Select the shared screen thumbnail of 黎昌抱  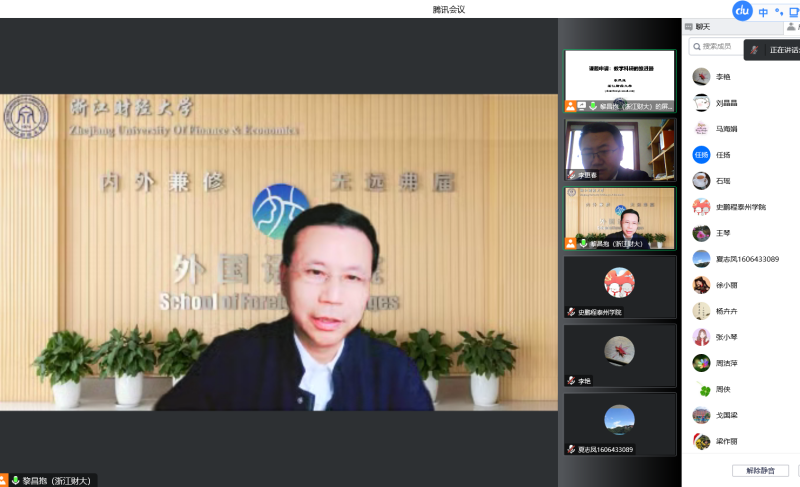pos(619,80)
